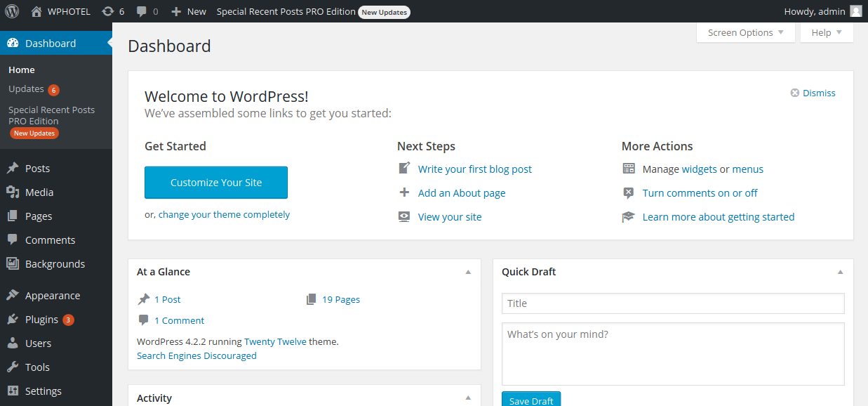Screen dimensions: 868x406
Task: Open the Turn comments on or off link
Action: tap(700, 193)
